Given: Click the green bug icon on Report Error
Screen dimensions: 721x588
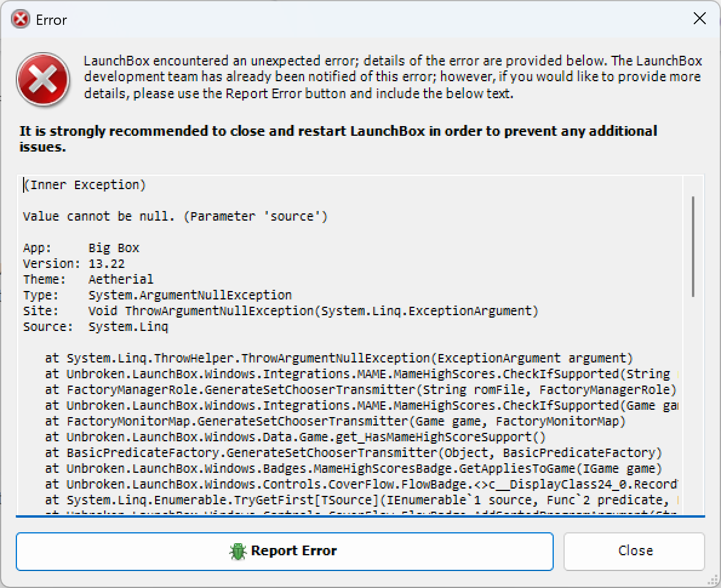Looking at the screenshot, I should point(238,551).
